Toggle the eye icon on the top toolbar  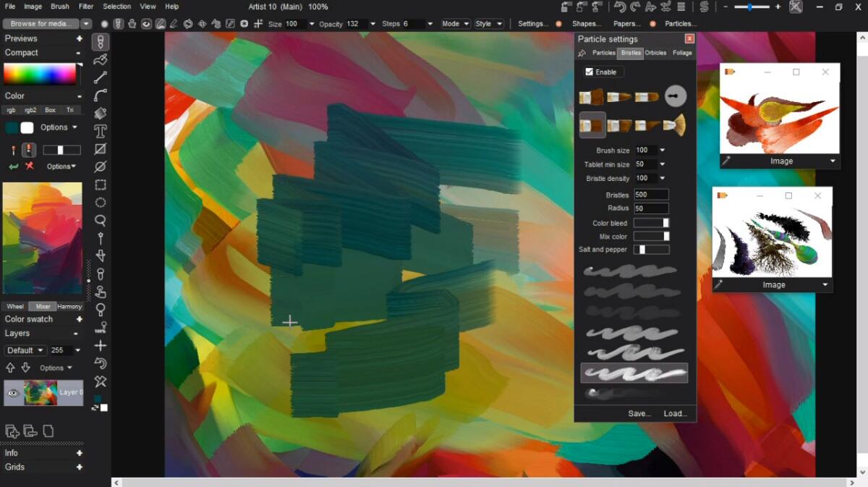tap(145, 23)
